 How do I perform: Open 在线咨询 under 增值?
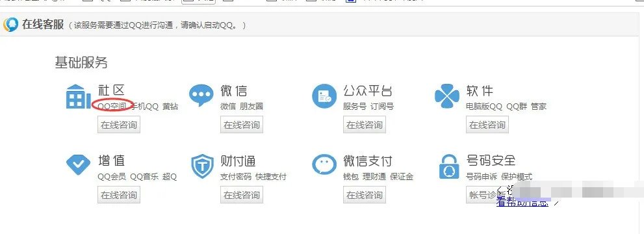119,194
